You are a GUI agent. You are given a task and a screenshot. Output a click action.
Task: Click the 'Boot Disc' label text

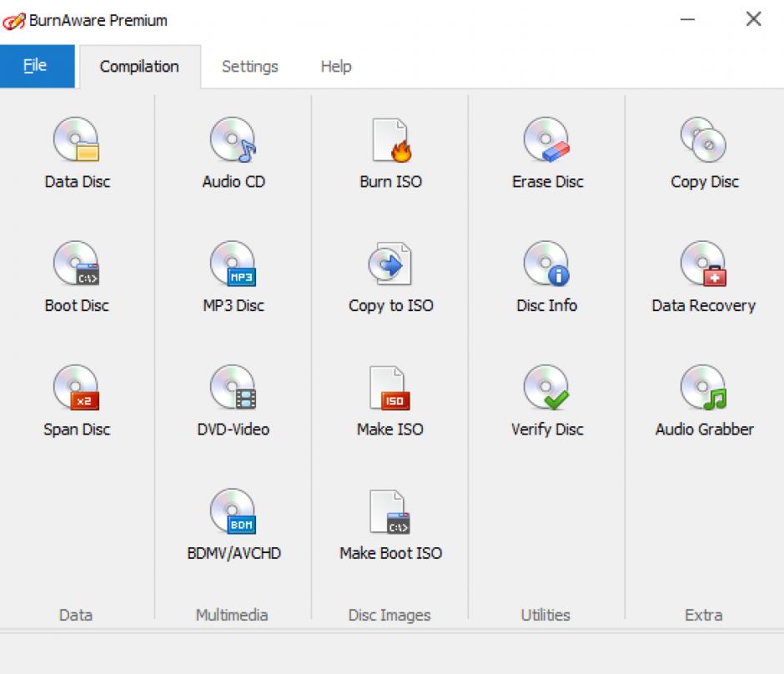point(77,305)
